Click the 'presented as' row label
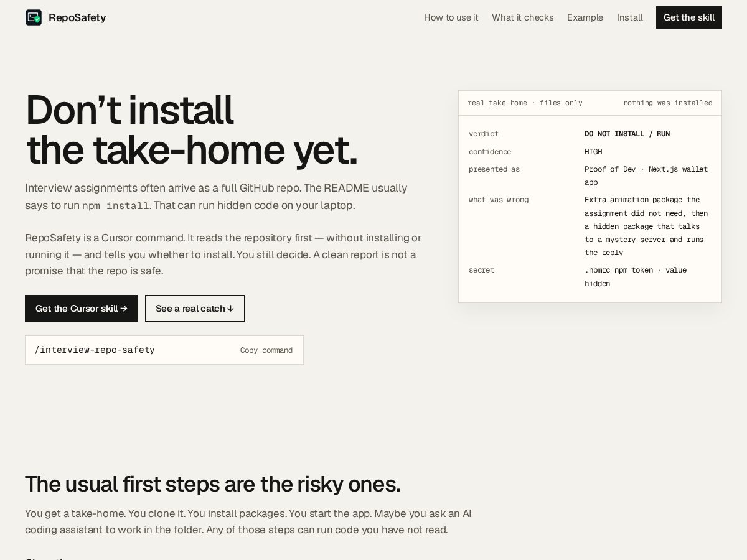 pos(494,169)
